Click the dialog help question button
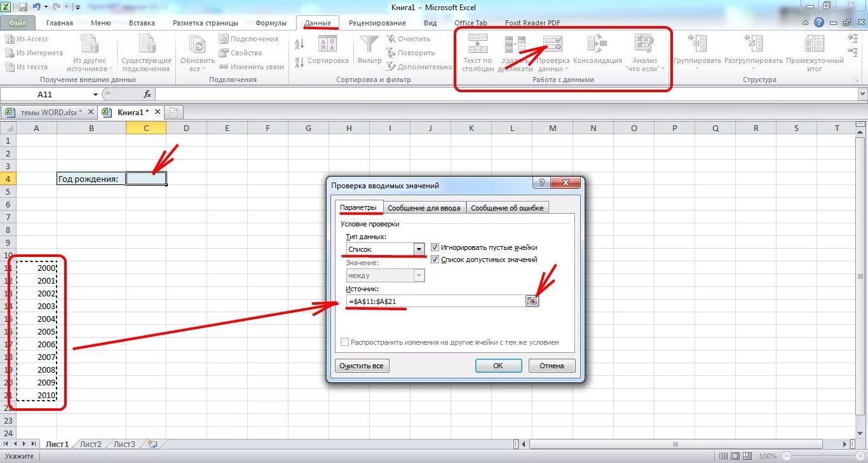Viewport: 868px width, 463px height. 541,184
